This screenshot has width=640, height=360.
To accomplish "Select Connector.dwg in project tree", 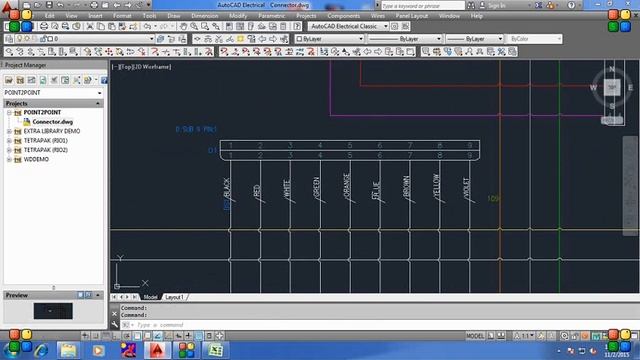I will tap(52, 122).
